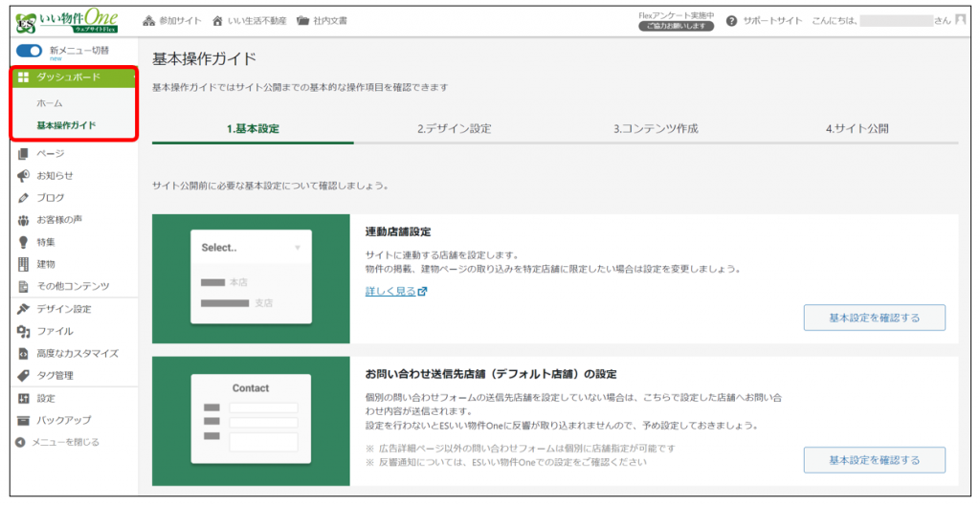Click the ブログ pencil icon

pos(24,198)
